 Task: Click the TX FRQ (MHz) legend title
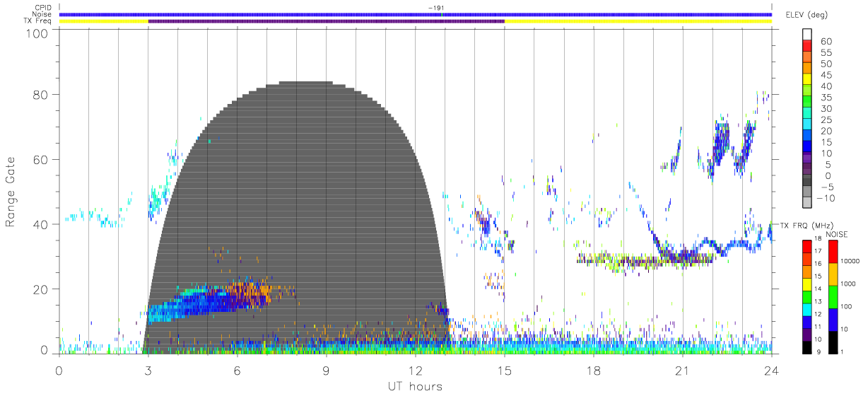pyautogui.click(x=807, y=225)
